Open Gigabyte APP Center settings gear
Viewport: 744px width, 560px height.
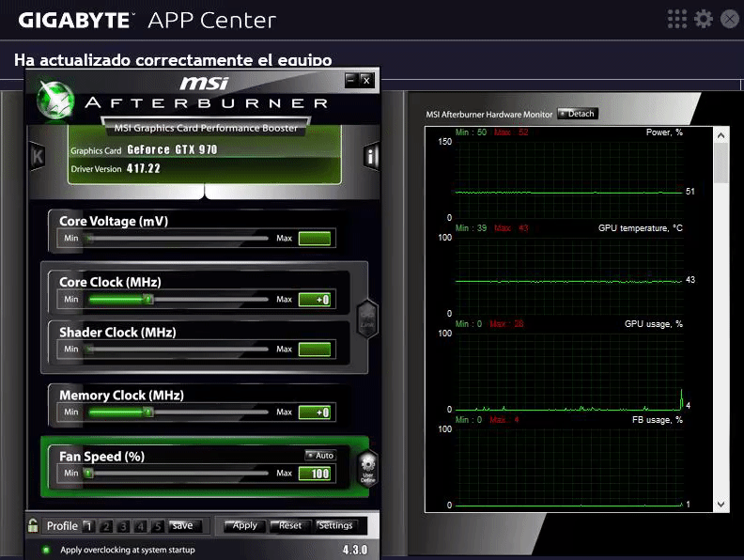pos(704,19)
